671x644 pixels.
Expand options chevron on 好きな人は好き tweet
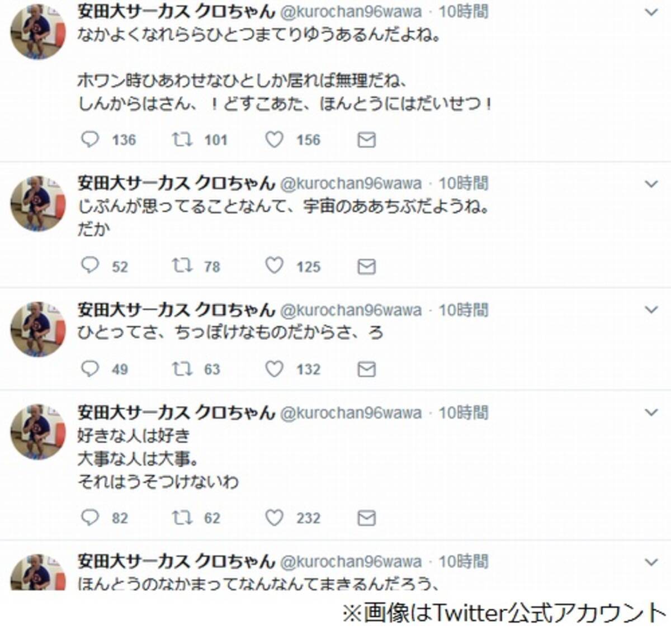pyautogui.click(x=651, y=413)
